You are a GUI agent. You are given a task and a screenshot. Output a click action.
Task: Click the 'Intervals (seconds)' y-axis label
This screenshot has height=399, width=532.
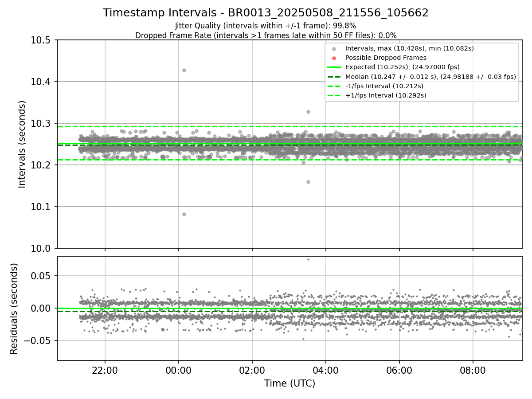pos(22,144)
